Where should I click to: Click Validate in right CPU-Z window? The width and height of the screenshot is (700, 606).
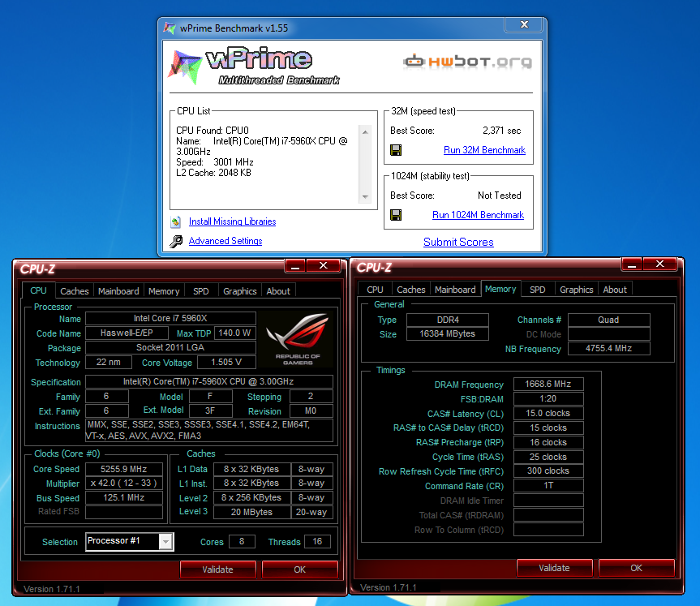tap(554, 568)
